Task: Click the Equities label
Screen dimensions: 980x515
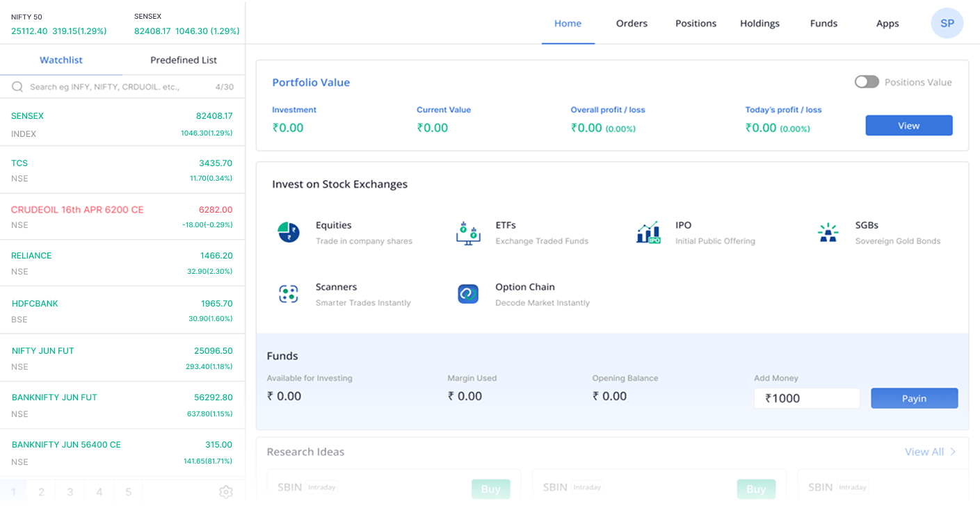Action: pyautogui.click(x=334, y=225)
